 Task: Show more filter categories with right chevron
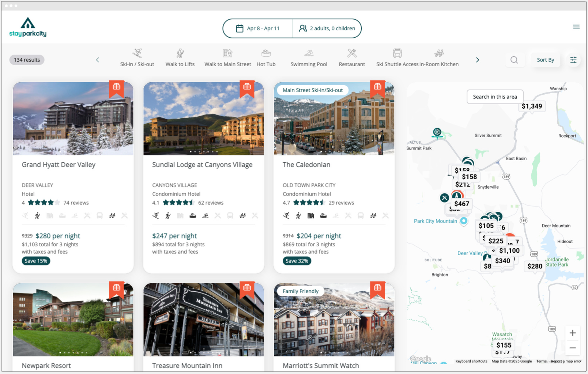[x=477, y=60]
